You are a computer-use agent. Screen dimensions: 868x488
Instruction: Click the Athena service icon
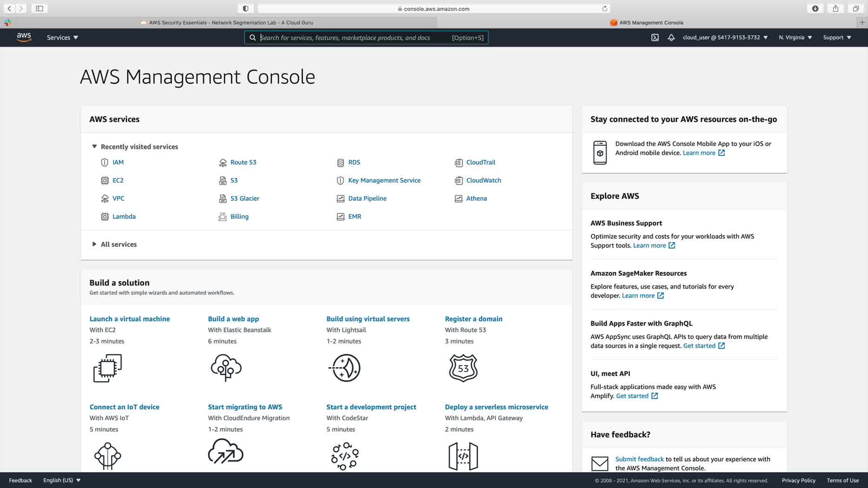(x=459, y=198)
